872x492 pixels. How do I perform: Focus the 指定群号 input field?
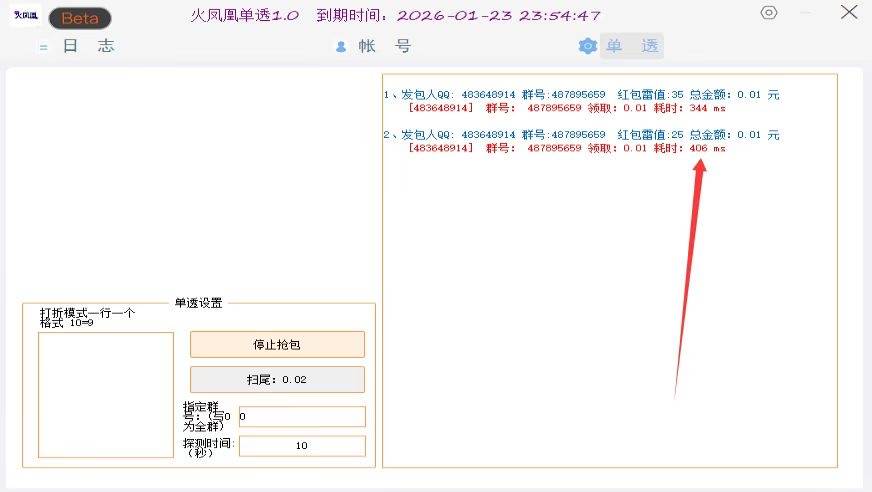302,416
